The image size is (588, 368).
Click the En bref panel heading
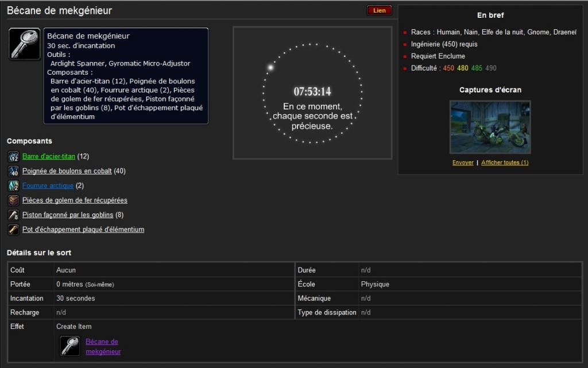pyautogui.click(x=490, y=16)
